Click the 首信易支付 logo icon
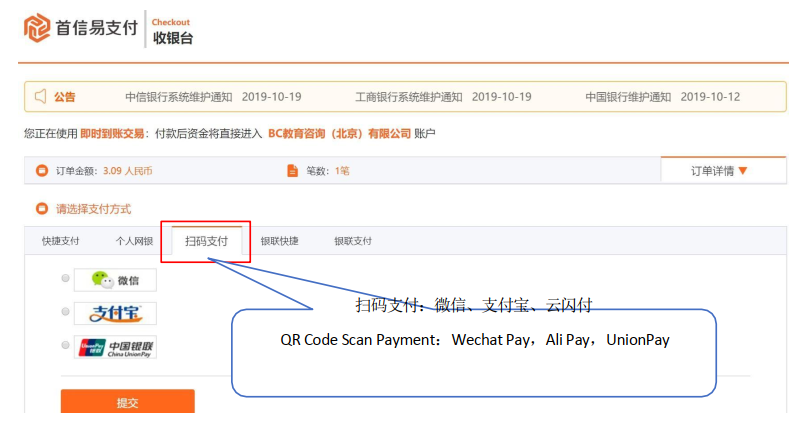Image resolution: width=799 pixels, height=447 pixels. [37, 28]
